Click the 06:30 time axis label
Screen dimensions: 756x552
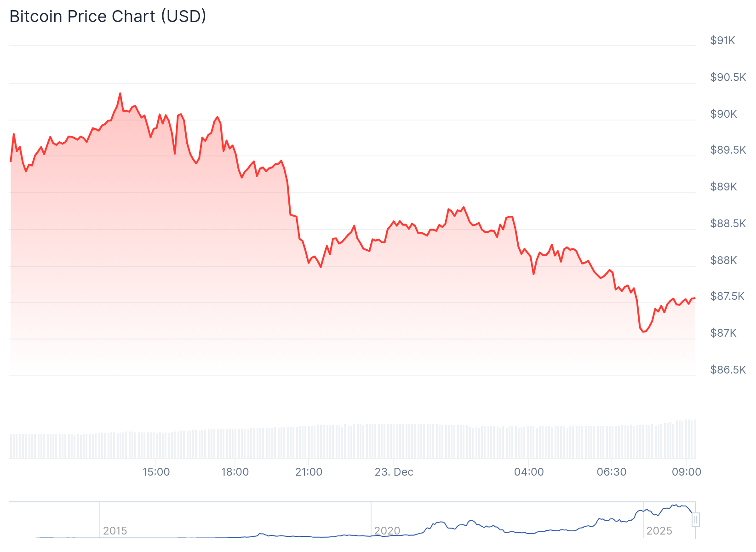coord(612,472)
